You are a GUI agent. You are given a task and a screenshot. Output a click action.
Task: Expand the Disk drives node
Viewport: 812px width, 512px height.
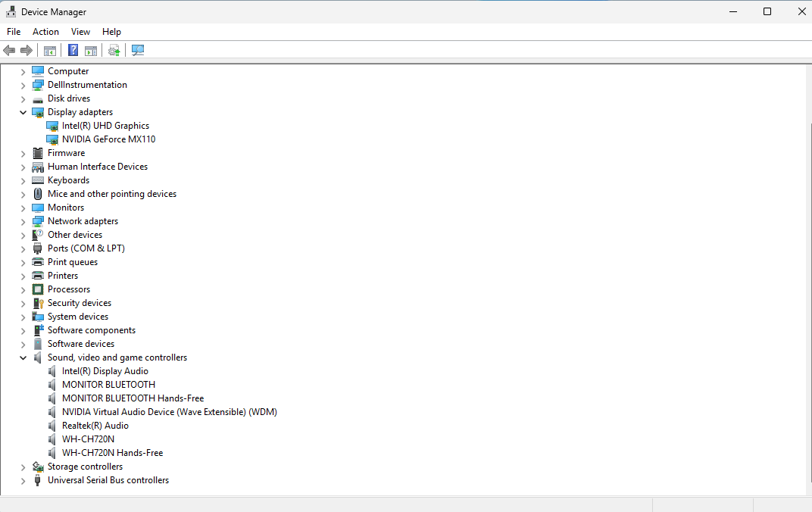tap(23, 99)
